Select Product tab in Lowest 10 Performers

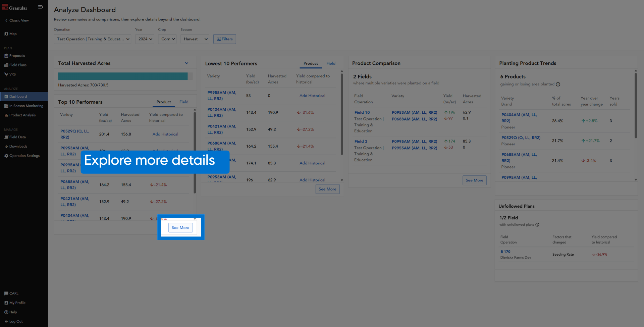311,63
